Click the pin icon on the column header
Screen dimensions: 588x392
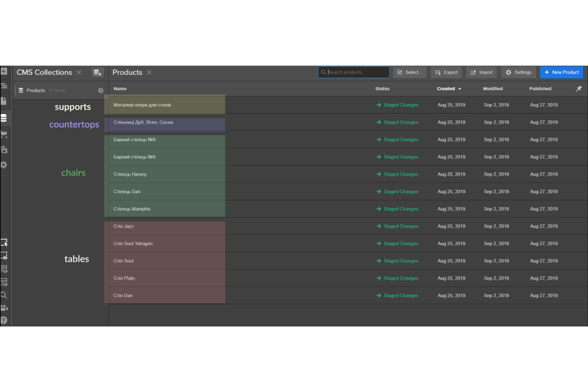(579, 88)
